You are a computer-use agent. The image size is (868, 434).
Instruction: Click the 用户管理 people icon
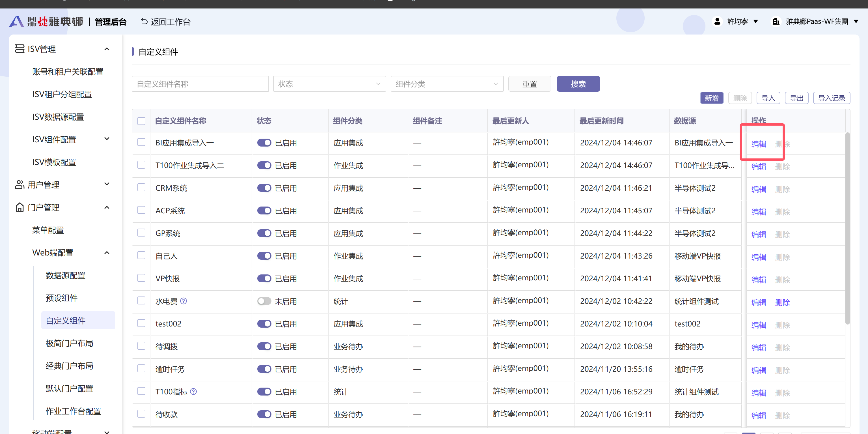(x=20, y=184)
